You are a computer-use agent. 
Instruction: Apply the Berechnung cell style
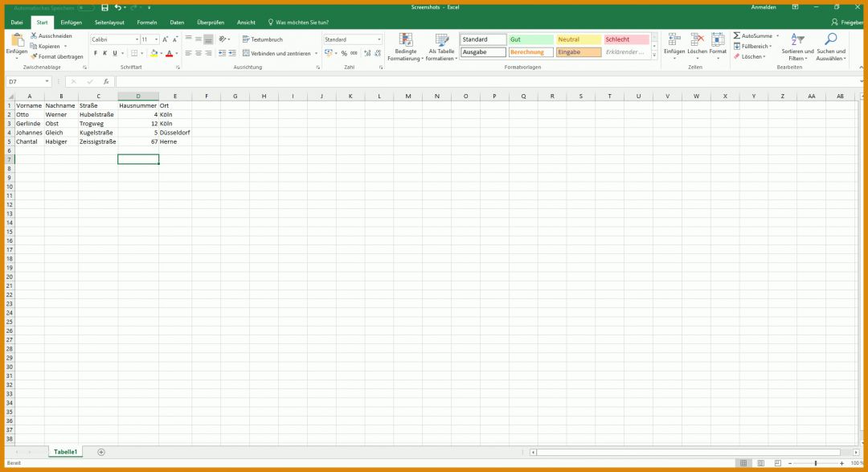click(x=531, y=52)
